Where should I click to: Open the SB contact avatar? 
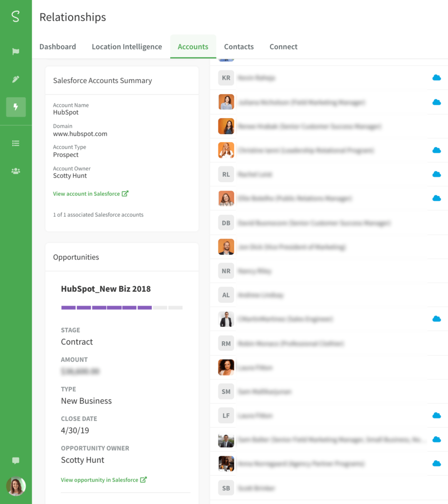[226, 488]
